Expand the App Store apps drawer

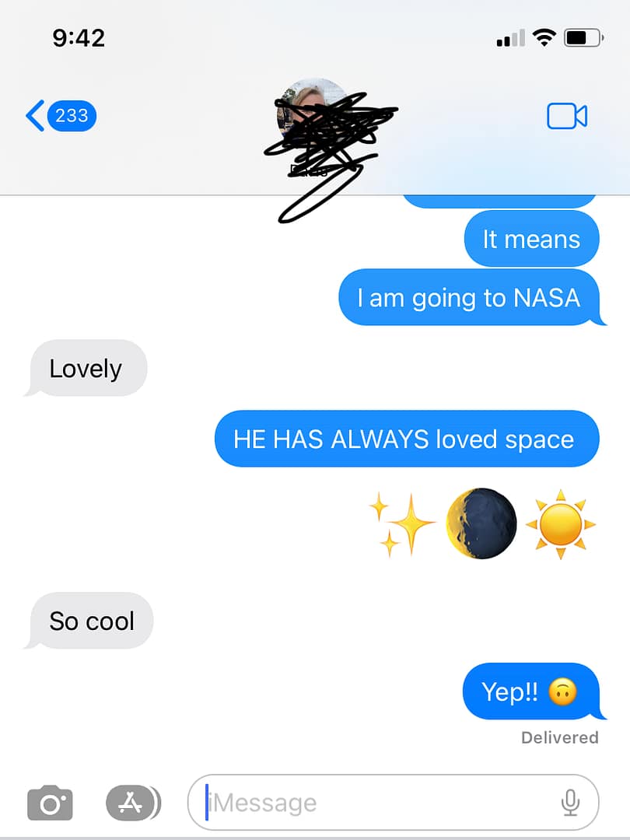tap(133, 803)
